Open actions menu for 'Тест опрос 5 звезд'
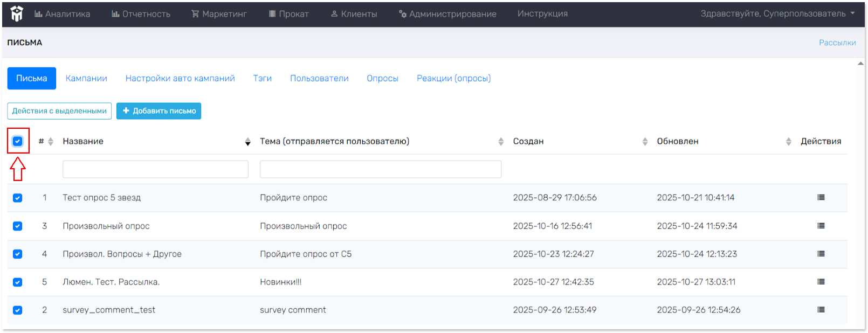The width and height of the screenshot is (868, 333). [821, 198]
